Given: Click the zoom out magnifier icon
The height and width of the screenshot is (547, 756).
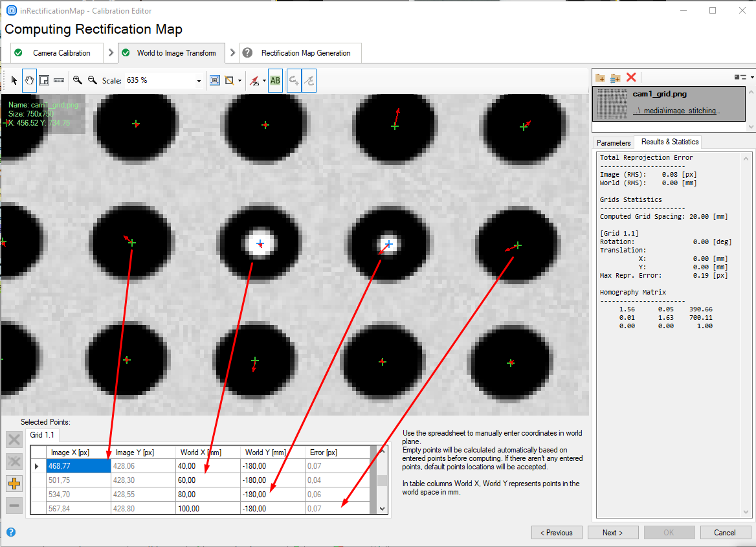Looking at the screenshot, I should coord(93,80).
